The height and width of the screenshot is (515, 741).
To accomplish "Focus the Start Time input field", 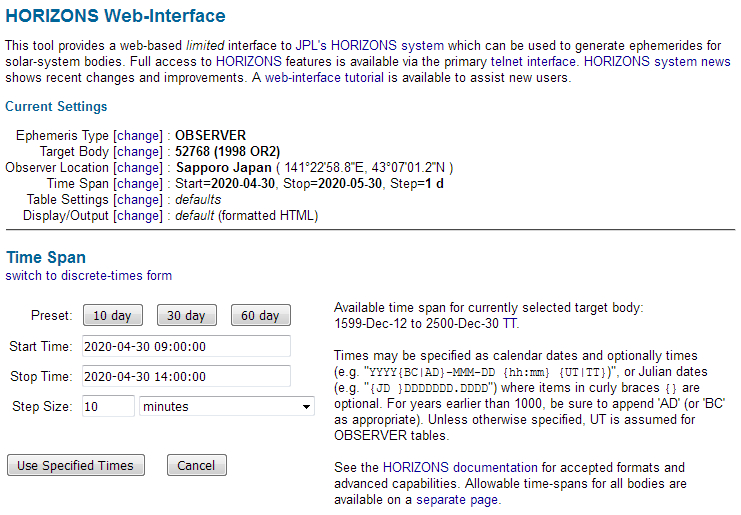I will (186, 347).
